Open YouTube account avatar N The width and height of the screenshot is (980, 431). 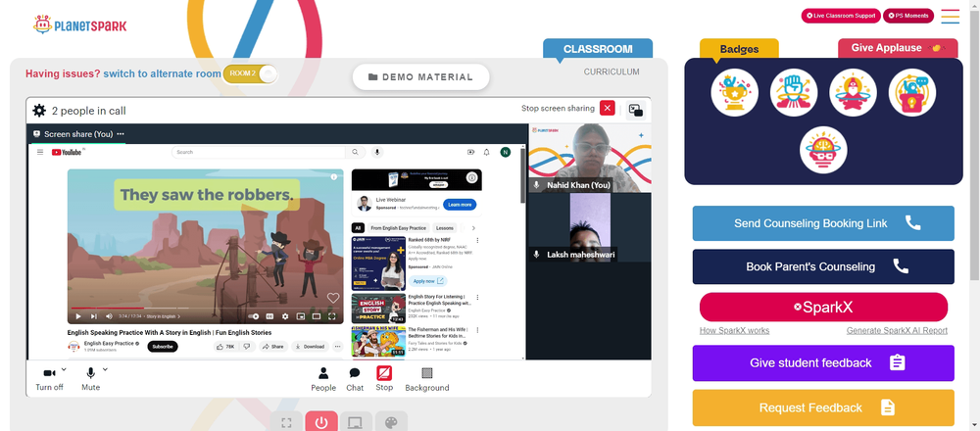pyautogui.click(x=506, y=152)
